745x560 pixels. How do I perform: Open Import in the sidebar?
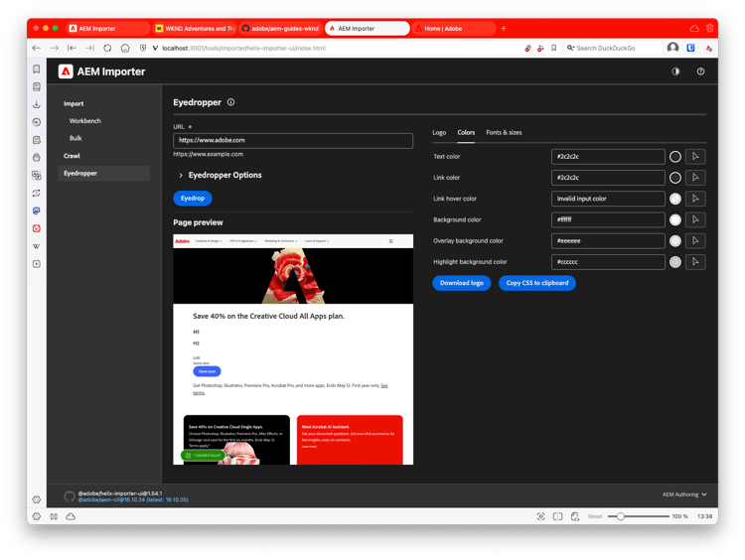coord(74,103)
